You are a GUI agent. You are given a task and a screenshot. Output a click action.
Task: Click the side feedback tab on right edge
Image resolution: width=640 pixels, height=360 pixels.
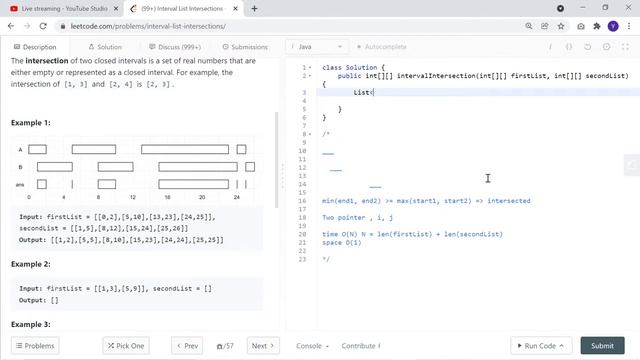pos(632,165)
